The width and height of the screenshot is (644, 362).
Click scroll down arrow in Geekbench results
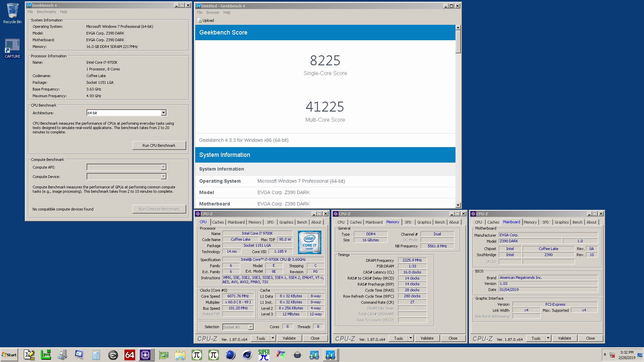coord(458,205)
